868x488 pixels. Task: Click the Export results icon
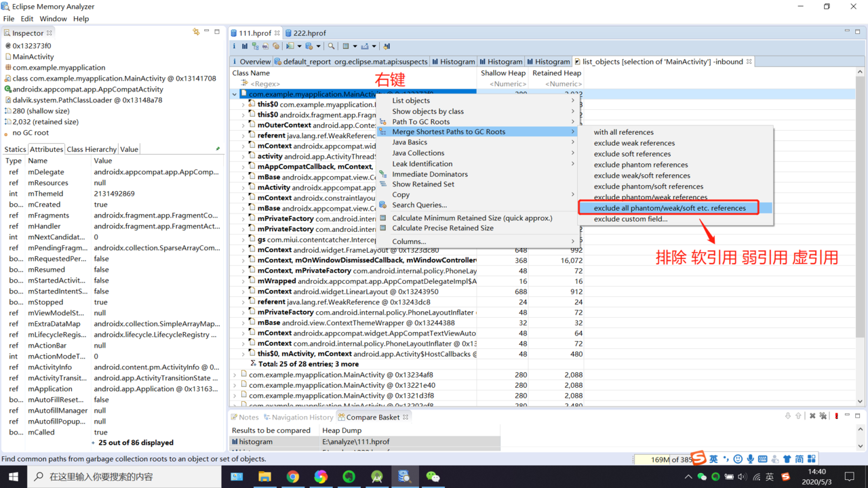[365, 46]
